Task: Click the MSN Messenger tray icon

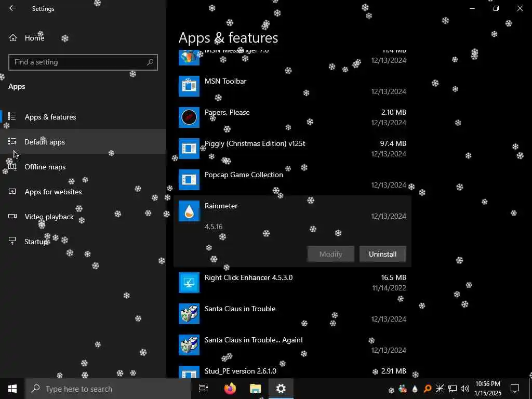Action: (403, 389)
